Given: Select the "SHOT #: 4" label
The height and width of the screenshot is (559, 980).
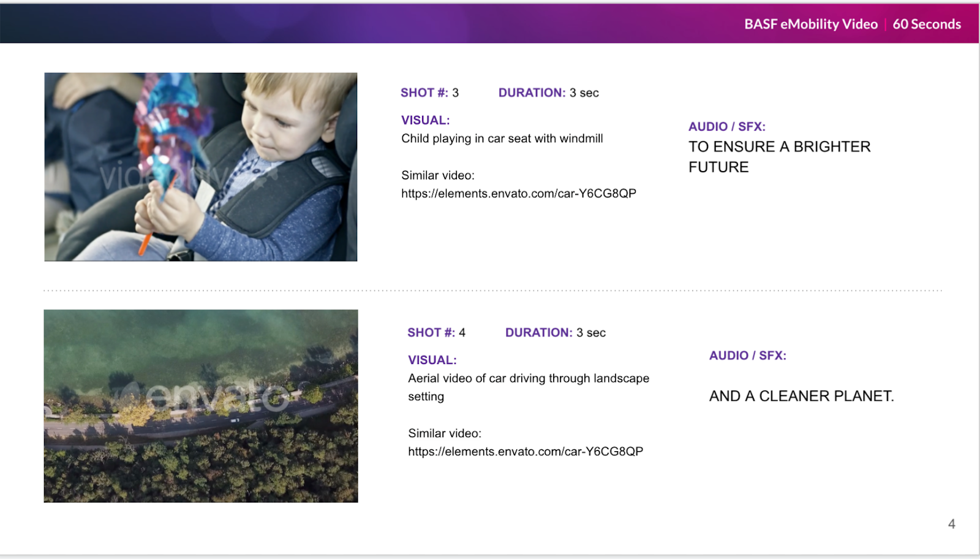Looking at the screenshot, I should (x=436, y=333).
